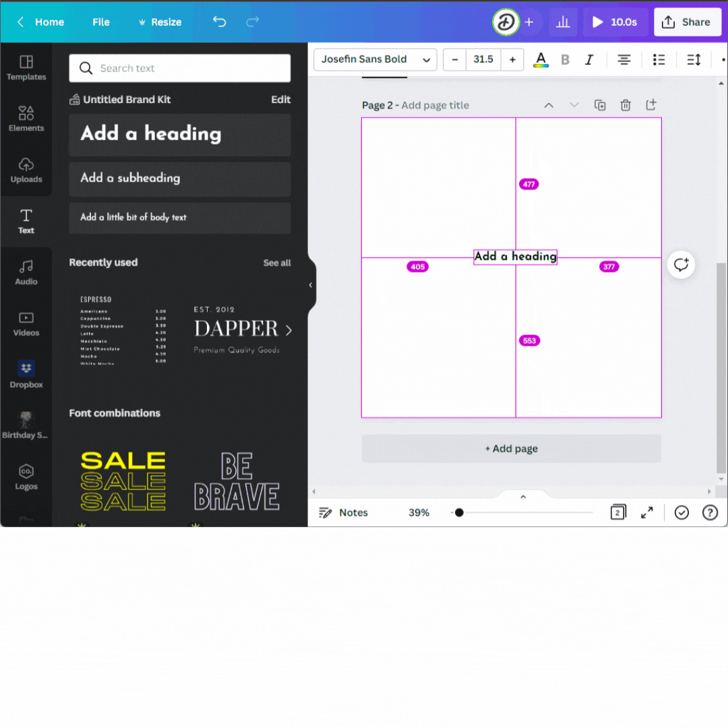Edit the Untitled Brand Kit

281,99
